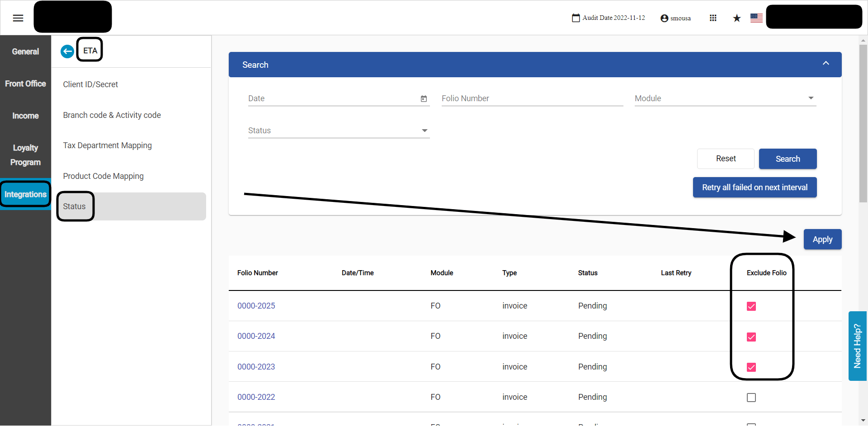
Task: Click the Audit Date 2022-11-12 text
Action: [613, 18]
